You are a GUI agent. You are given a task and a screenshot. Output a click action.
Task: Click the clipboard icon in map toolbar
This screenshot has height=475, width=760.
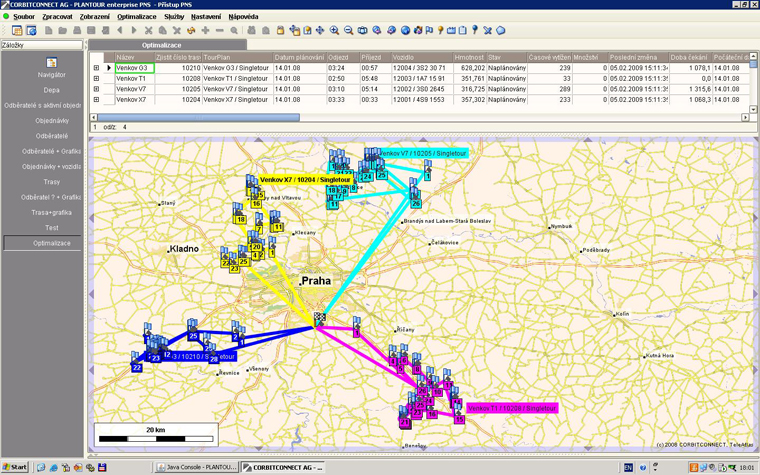pyautogui.click(x=462, y=31)
